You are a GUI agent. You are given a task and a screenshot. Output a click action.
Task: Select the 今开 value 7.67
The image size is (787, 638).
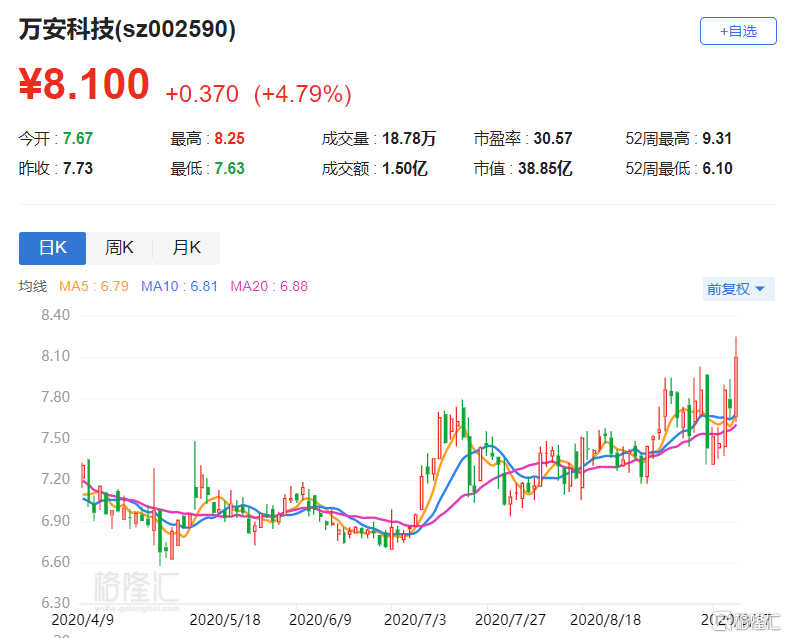click(x=78, y=139)
